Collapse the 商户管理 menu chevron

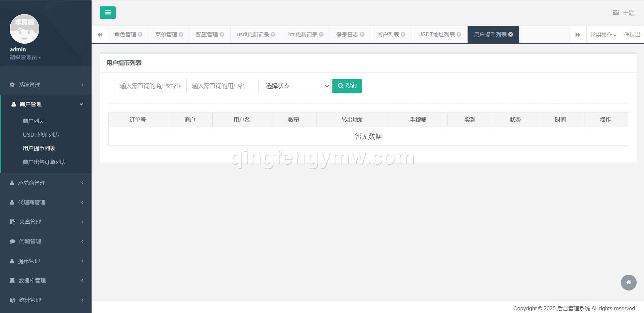(x=82, y=104)
